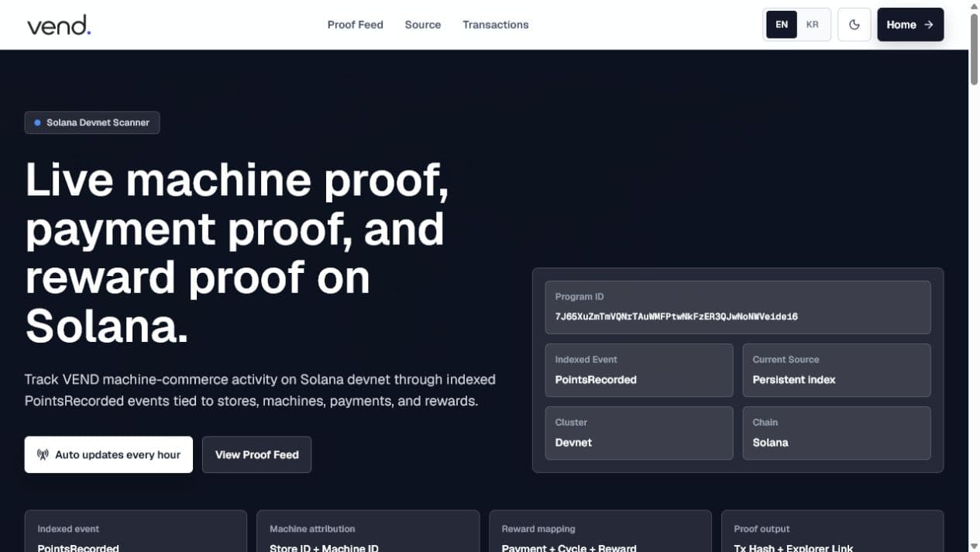Viewport: 980px width, 552px height.
Task: Click the Cluster label
Action: [571, 423]
